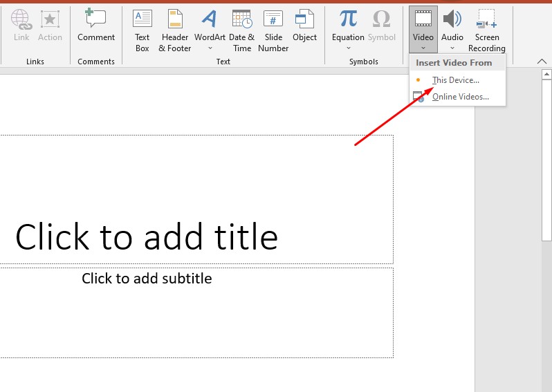Insert Date & Time
552x392 pixels.
[241, 19]
